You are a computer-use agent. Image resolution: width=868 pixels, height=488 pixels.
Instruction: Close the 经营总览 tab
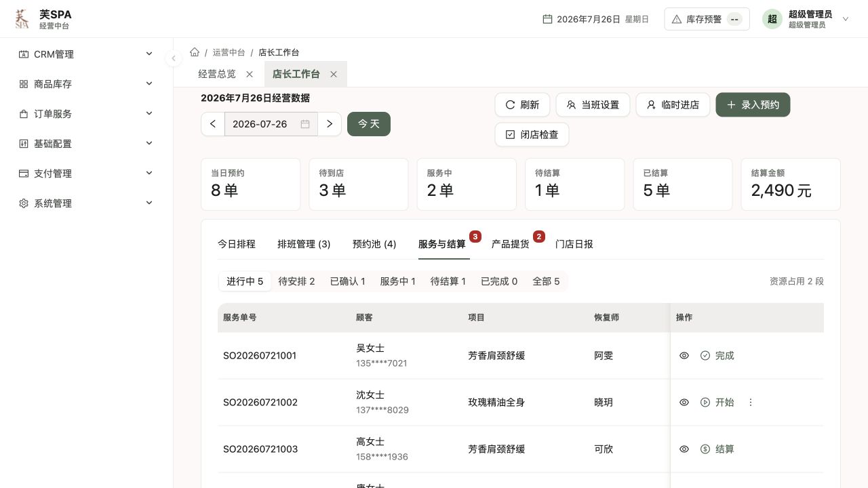click(250, 74)
